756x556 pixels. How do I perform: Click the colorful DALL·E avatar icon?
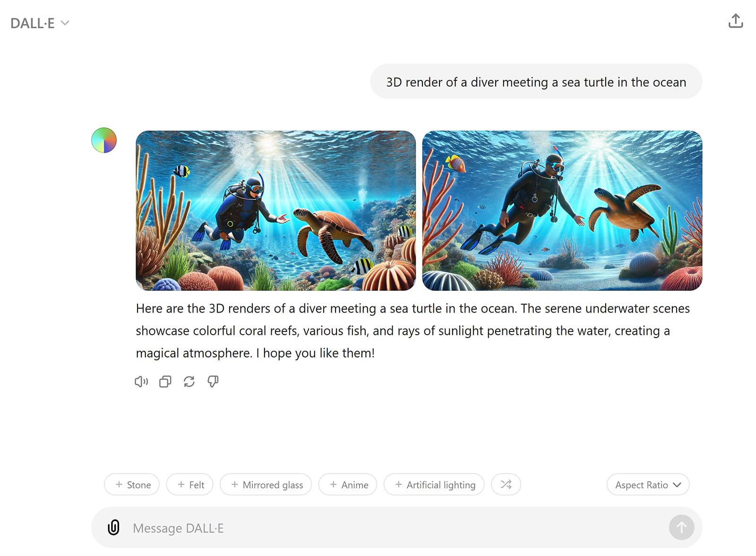click(x=104, y=140)
